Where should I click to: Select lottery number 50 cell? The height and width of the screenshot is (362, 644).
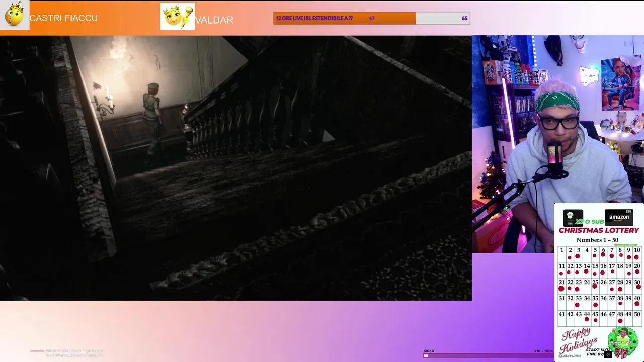tap(637, 318)
